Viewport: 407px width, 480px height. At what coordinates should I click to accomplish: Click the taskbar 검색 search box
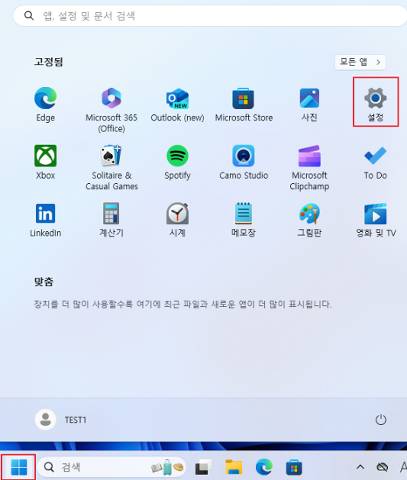[112, 467]
